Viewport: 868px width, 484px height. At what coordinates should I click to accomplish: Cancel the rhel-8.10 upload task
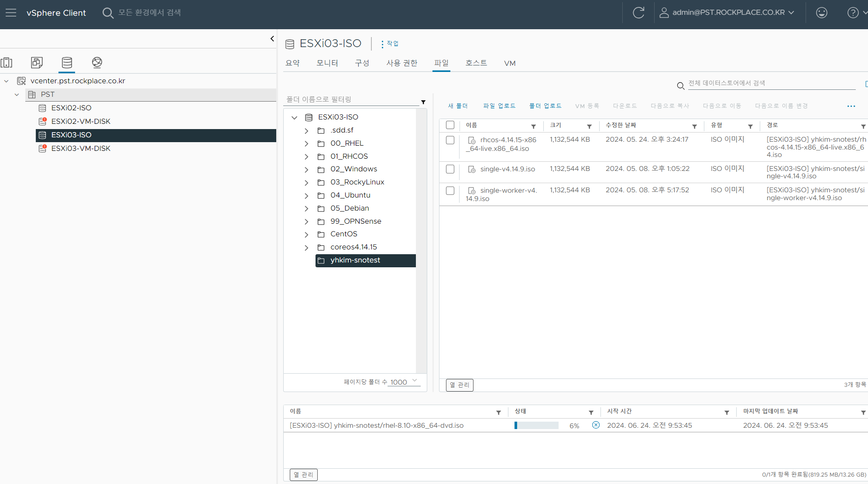click(596, 425)
